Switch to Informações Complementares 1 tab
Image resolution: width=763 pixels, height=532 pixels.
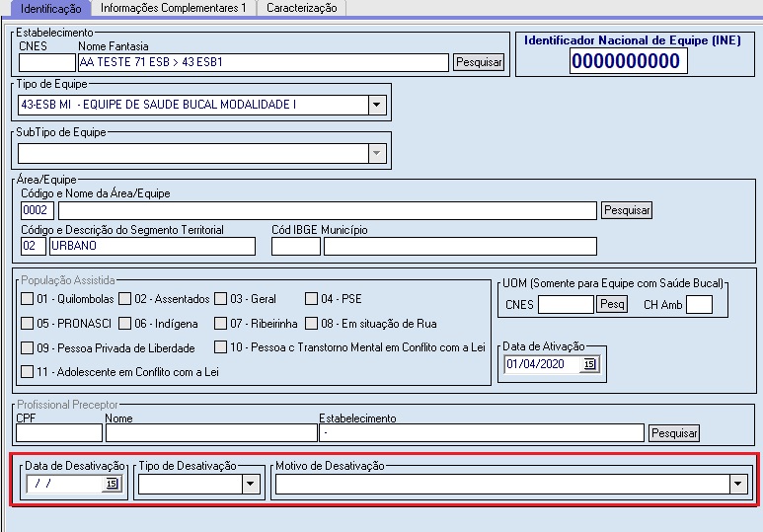click(174, 8)
